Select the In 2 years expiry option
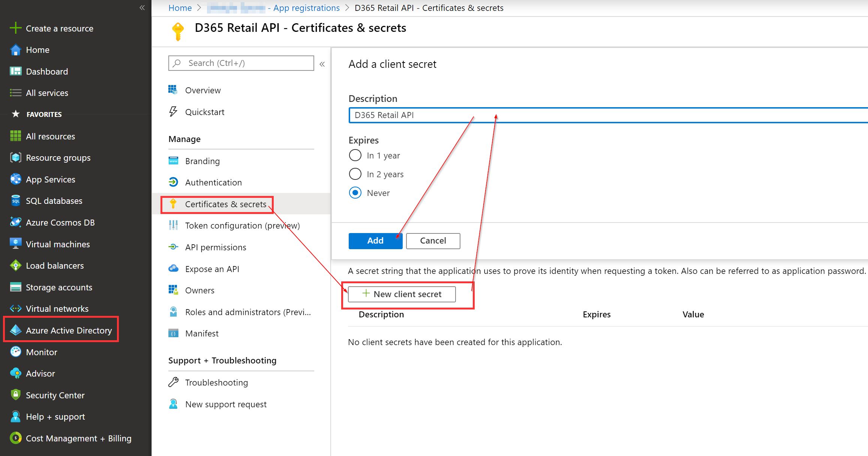The image size is (868, 456). click(x=355, y=174)
